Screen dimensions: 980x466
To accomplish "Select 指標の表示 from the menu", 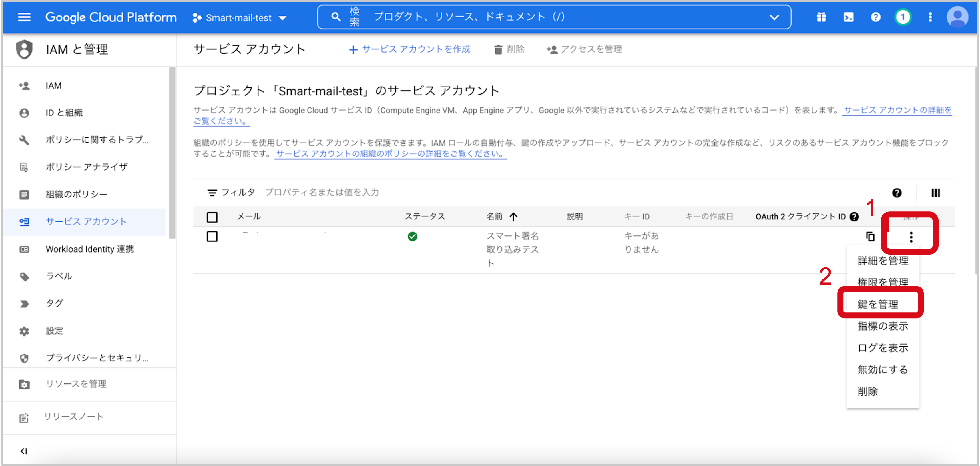I will (x=883, y=326).
